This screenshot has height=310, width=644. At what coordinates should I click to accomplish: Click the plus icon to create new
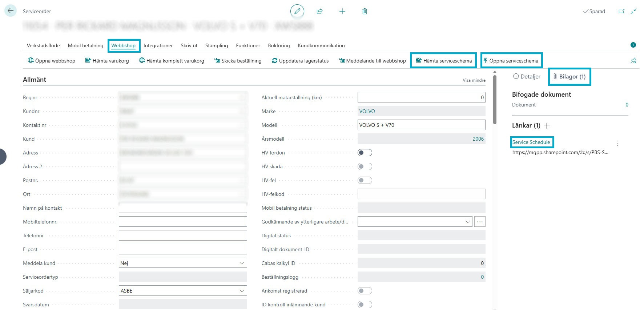point(342,11)
